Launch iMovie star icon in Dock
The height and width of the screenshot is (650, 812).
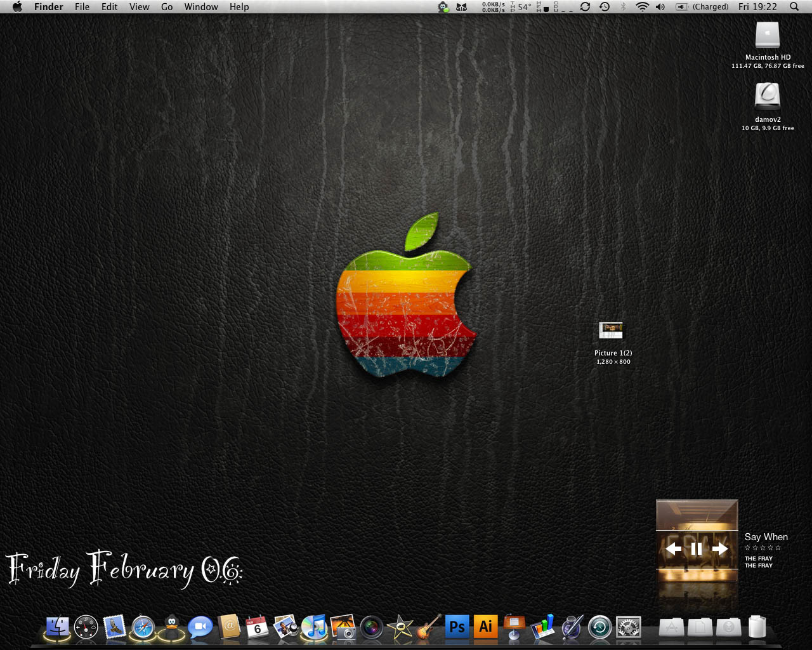400,627
